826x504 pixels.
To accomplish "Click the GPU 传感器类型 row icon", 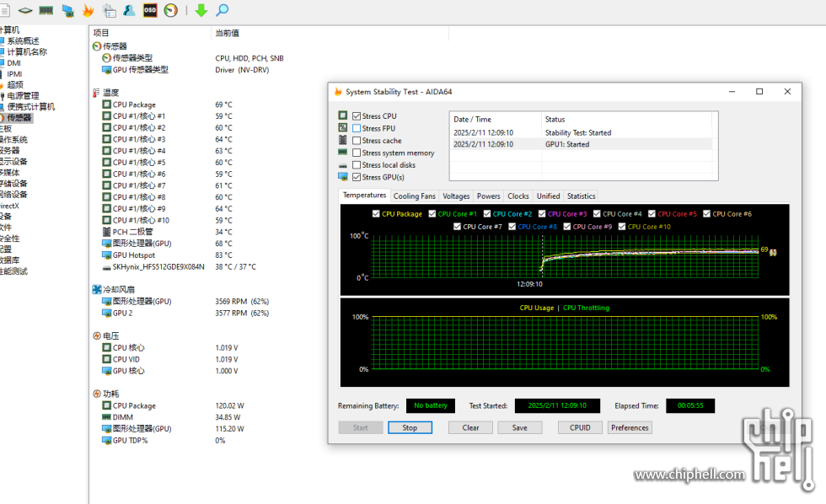I will (x=106, y=69).
